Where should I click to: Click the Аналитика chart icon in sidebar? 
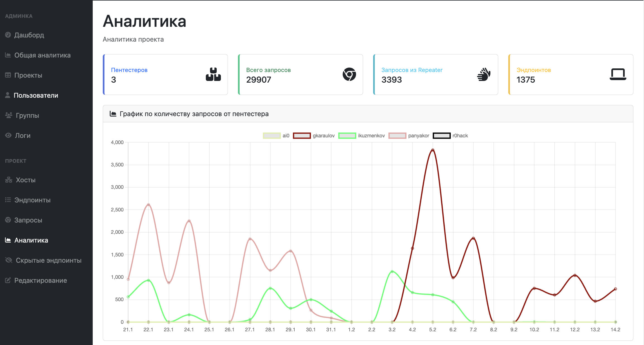[8, 240]
